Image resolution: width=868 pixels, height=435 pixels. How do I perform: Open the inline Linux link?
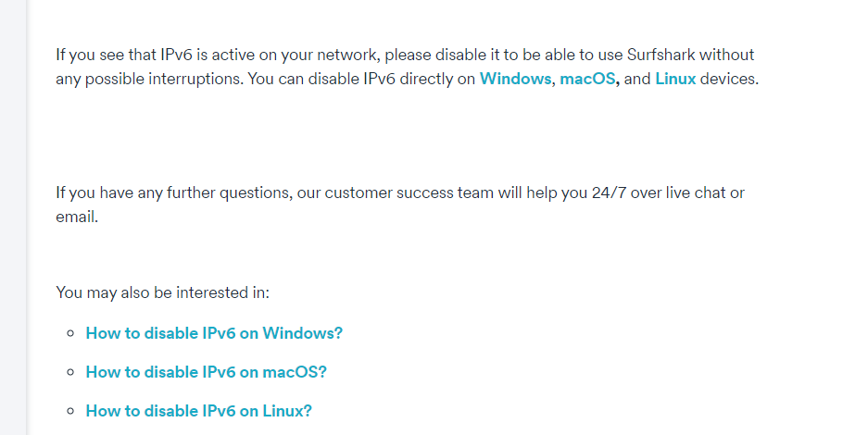tap(675, 79)
